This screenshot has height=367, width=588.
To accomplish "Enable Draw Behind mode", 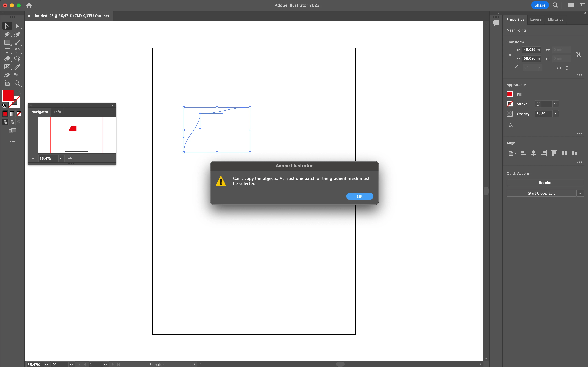I will (12, 122).
